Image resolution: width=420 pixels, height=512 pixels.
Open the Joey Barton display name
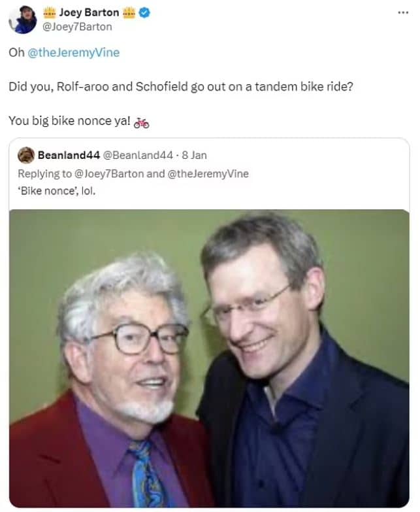tap(89, 12)
